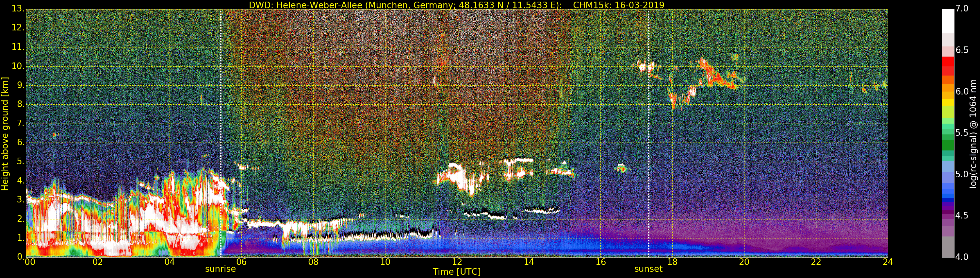This screenshot has width=980, height=278.
Task: Click the dotted white sunrise line in the plot
Action: click(x=220, y=133)
